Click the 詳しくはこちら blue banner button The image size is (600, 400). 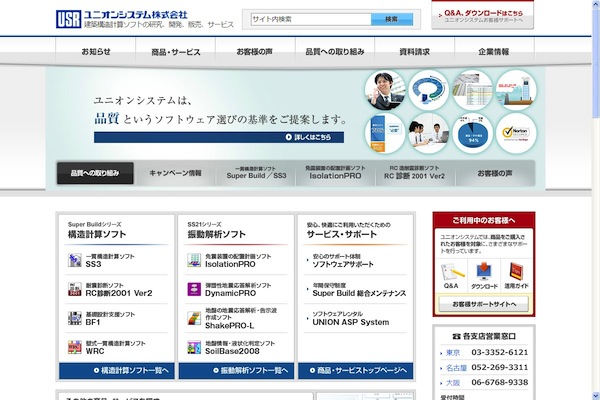click(x=219, y=137)
